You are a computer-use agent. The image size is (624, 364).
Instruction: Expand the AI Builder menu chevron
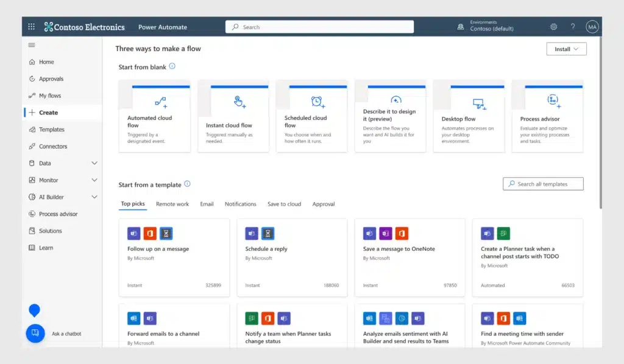click(x=94, y=197)
